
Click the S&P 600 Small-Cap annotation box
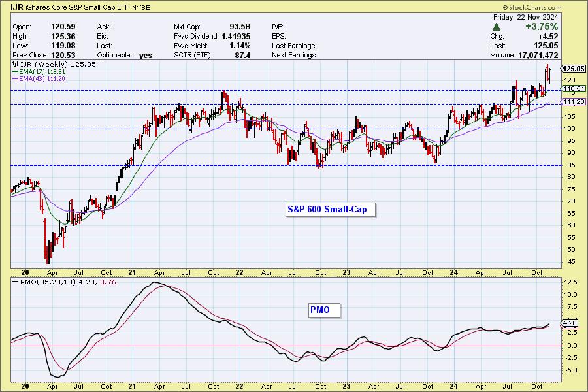tap(331, 209)
